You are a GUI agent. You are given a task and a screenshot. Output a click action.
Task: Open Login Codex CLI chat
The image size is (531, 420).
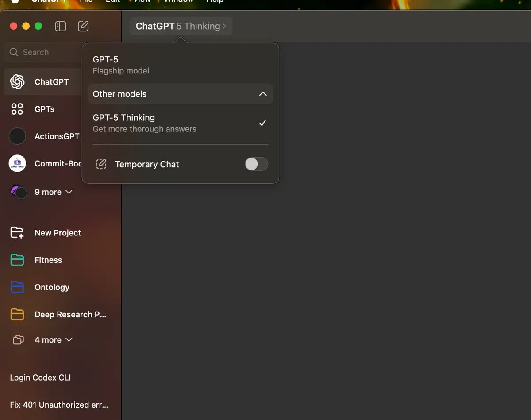coord(40,378)
